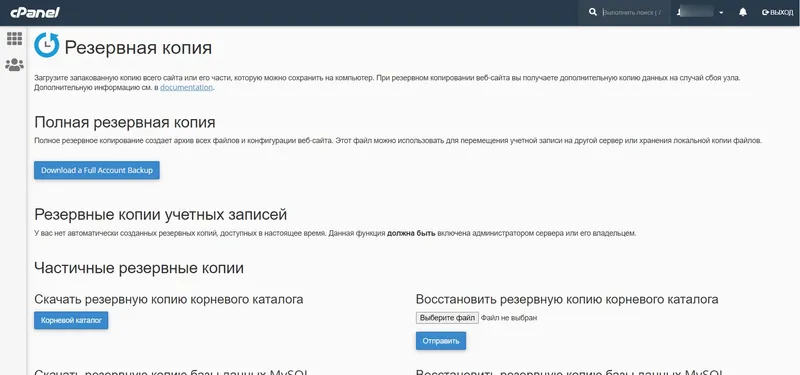Viewport: 800px width, 375px height.
Task: Open the home grid icon in sidebar
Action: [x=14, y=38]
